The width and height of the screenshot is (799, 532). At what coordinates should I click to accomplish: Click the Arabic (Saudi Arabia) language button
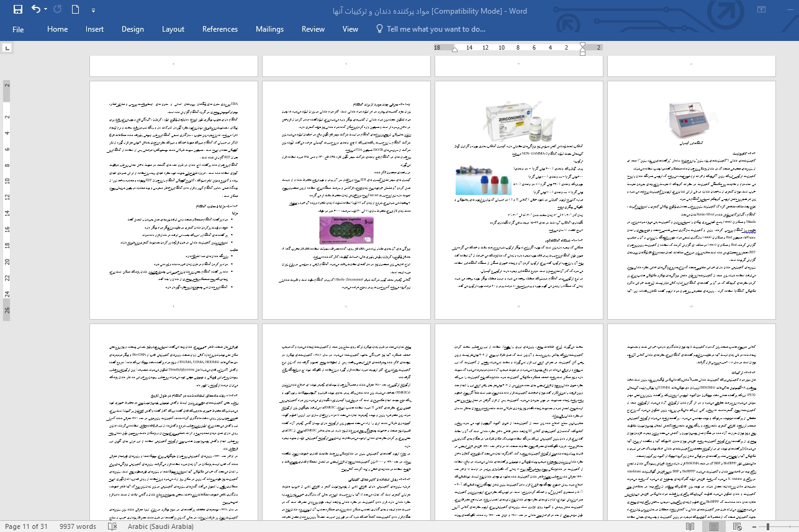tap(160, 526)
